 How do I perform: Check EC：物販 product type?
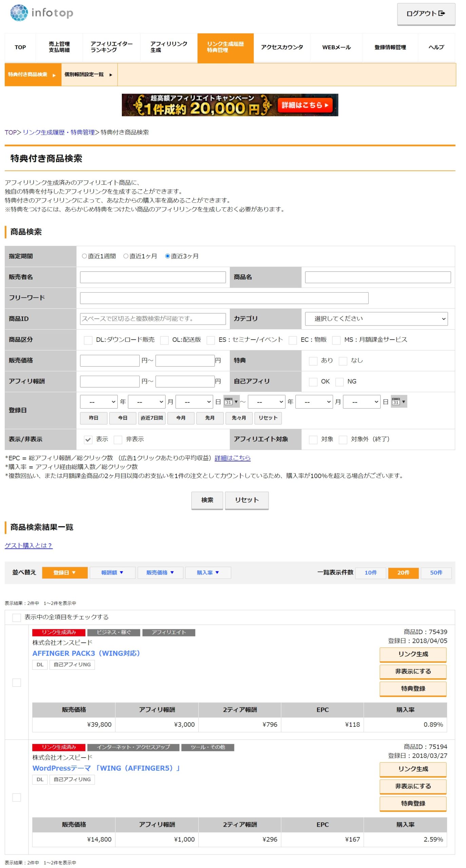tap(293, 340)
